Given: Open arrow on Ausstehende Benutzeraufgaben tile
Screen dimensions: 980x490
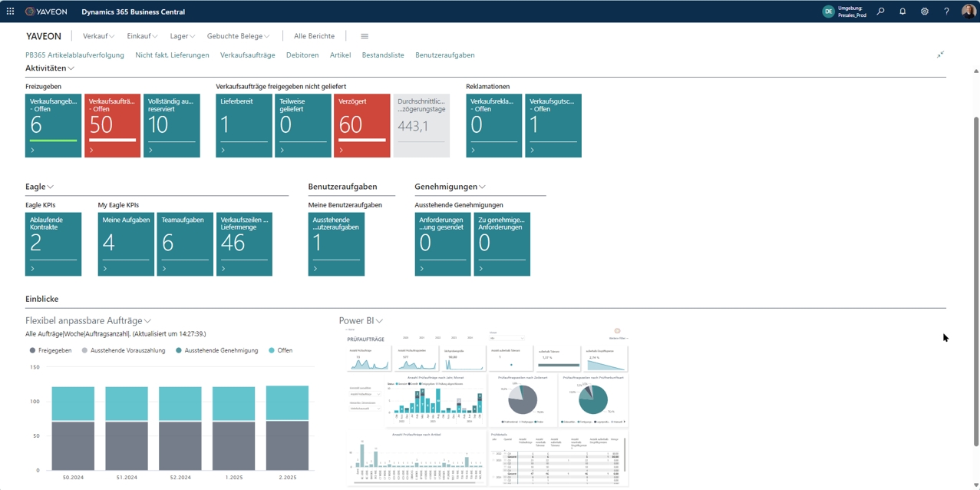Looking at the screenshot, I should point(315,269).
